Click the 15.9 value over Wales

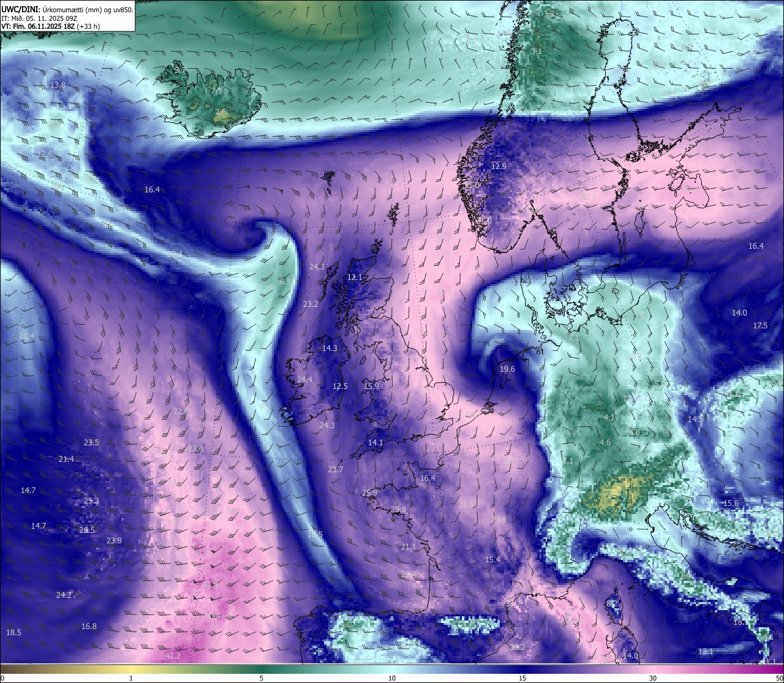point(371,387)
